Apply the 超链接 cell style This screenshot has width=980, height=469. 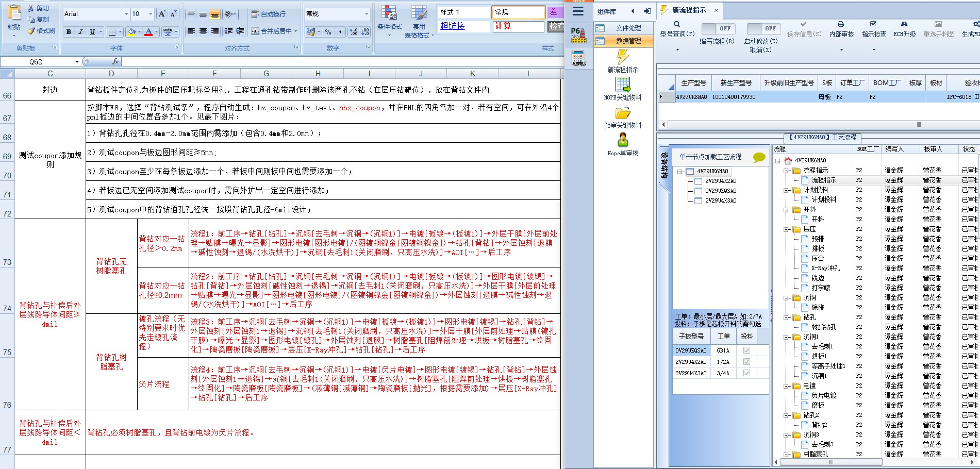click(463, 26)
